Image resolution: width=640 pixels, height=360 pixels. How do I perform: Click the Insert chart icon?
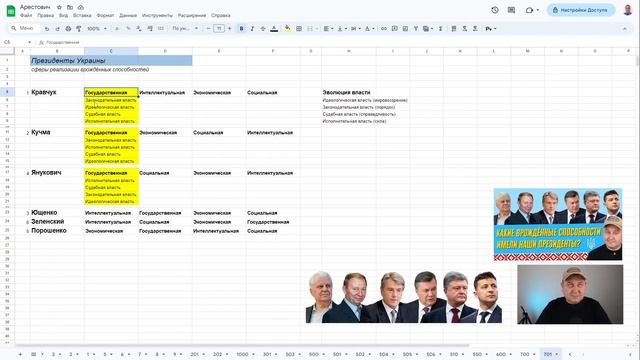405,29
